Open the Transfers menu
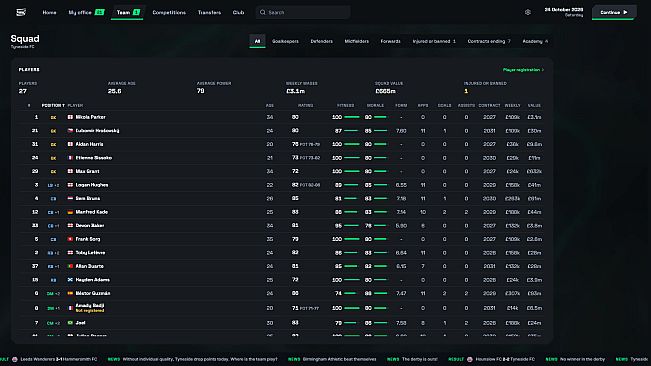Image resolution: width=651 pixels, height=366 pixels. [x=209, y=12]
